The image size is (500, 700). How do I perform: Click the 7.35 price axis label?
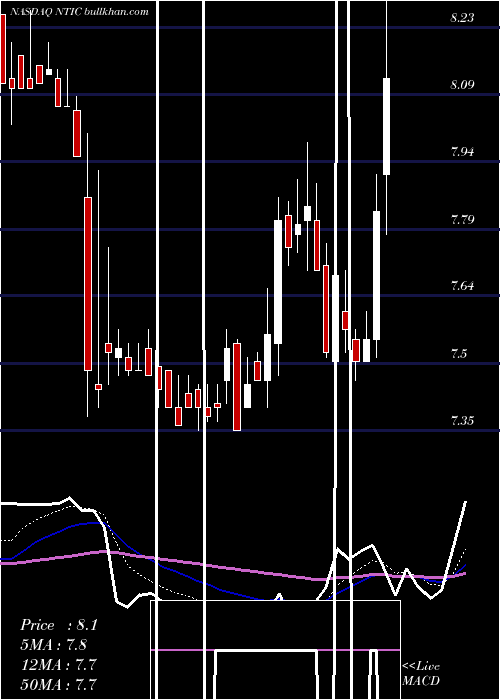[x=462, y=421]
